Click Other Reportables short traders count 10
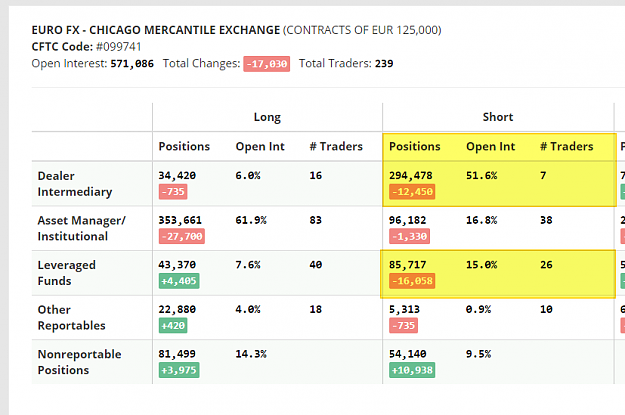625x415 pixels. [x=546, y=310]
